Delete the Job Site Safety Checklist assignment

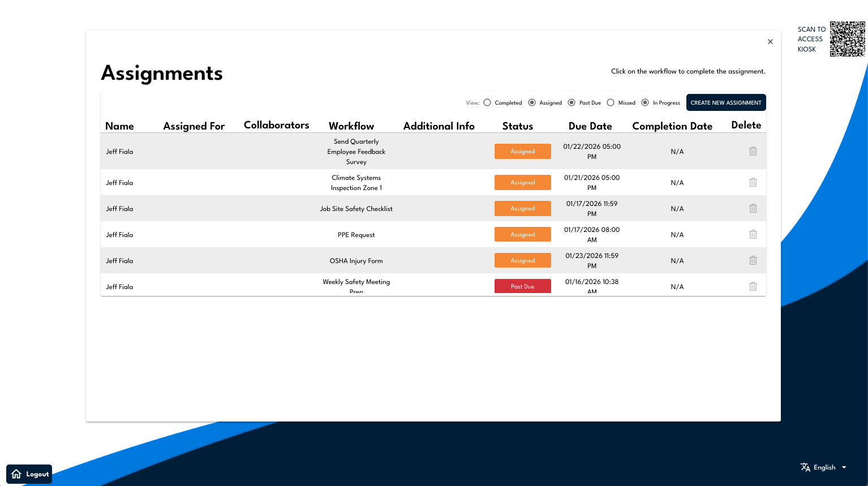753,209
